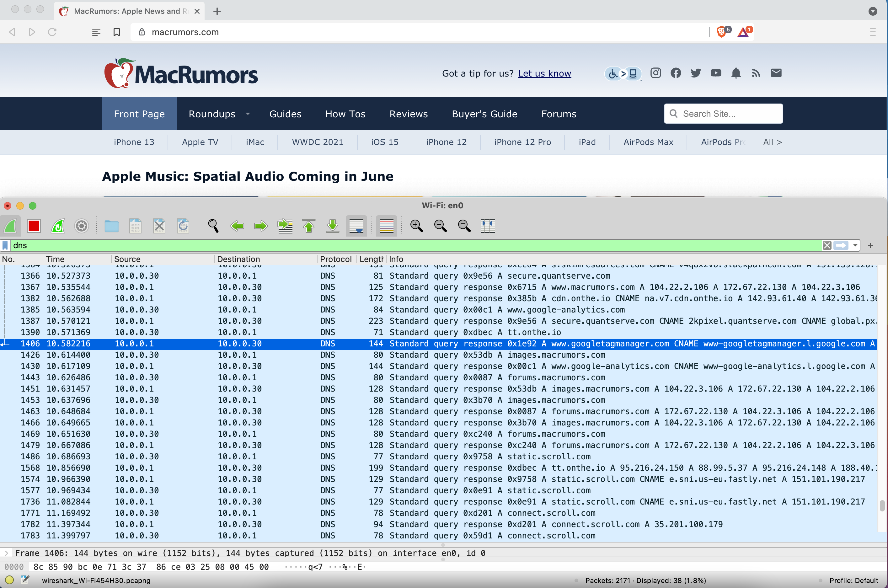Toggle packet colorization rules

386,226
